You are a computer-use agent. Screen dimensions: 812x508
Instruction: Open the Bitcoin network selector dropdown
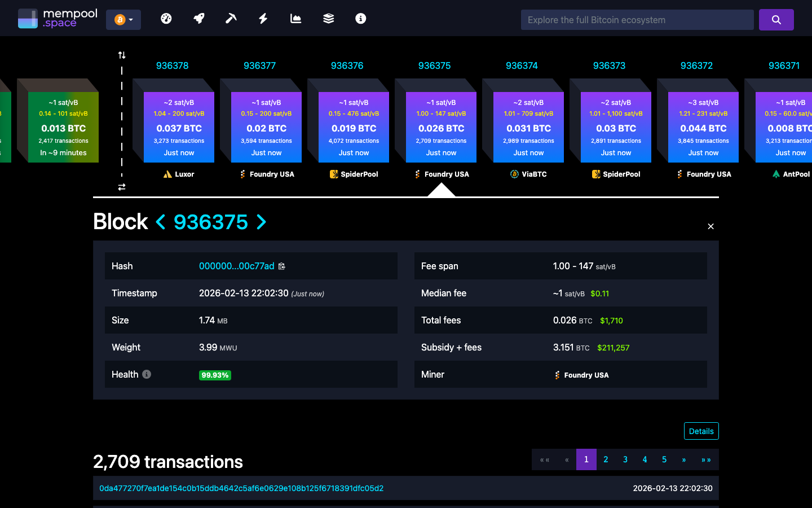[x=123, y=19]
